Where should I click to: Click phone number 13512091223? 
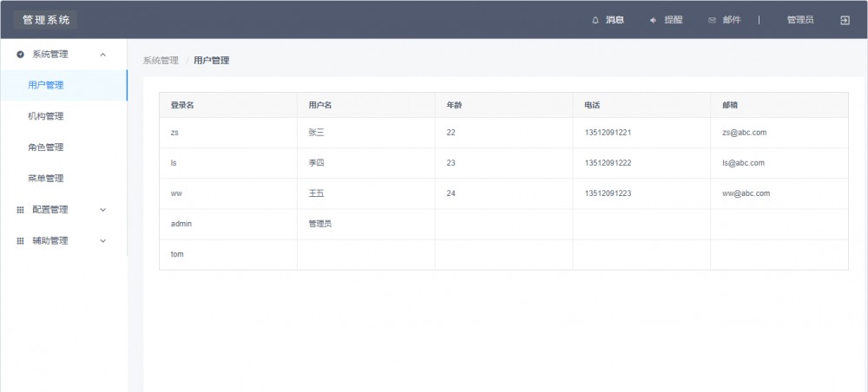click(x=608, y=193)
